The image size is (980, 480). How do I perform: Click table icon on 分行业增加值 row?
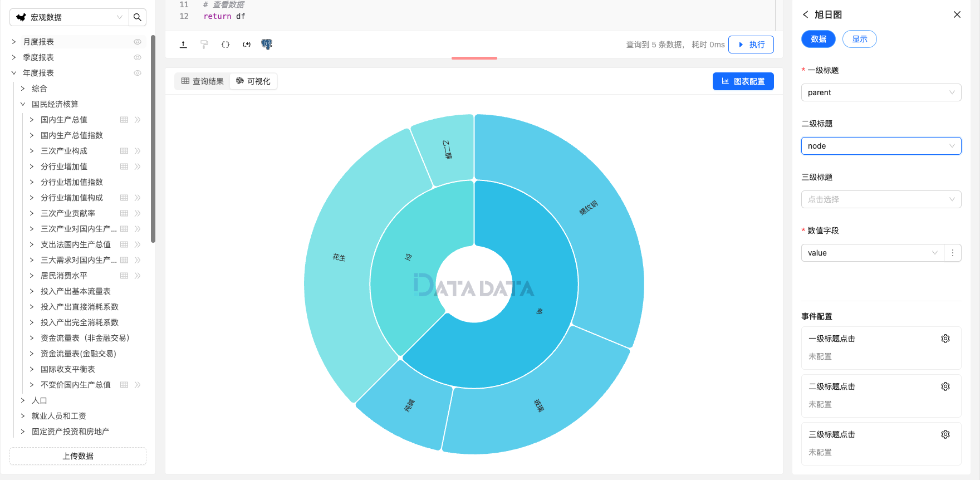point(124,166)
